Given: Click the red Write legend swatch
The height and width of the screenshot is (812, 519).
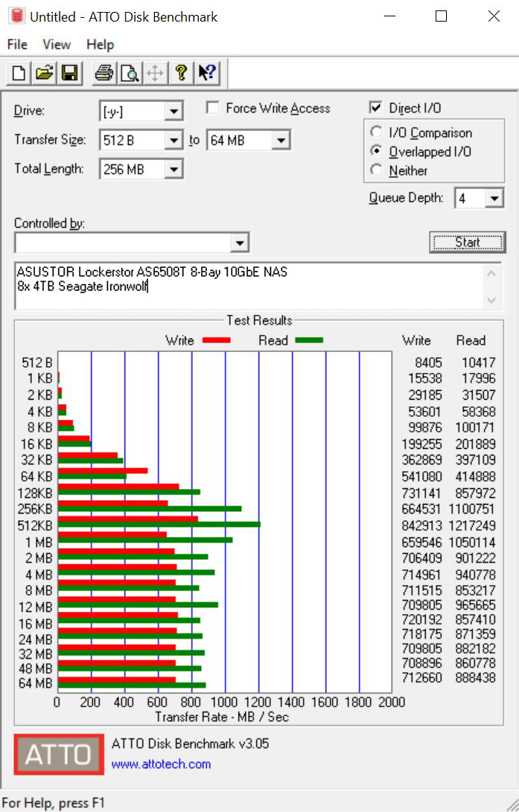Looking at the screenshot, I should point(217,340).
